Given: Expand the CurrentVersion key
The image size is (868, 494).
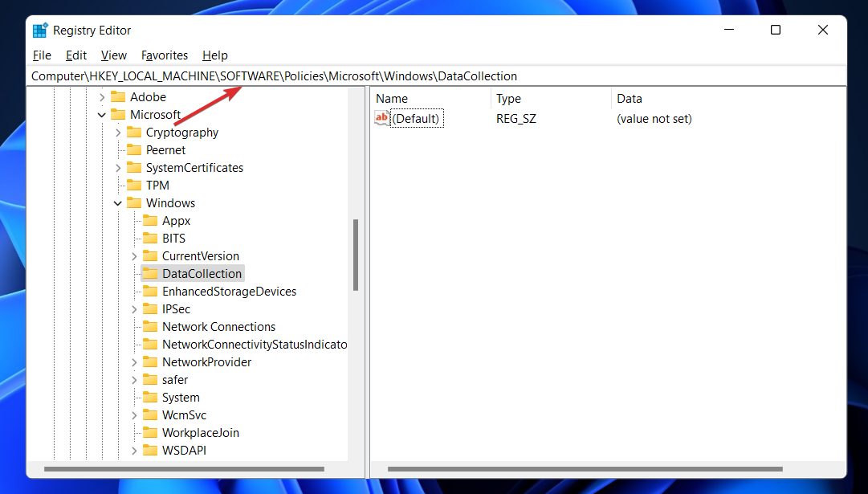Looking at the screenshot, I should tap(134, 256).
